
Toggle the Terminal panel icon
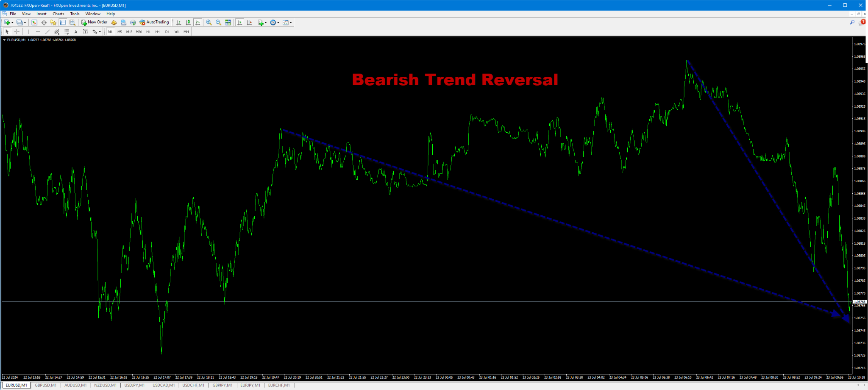tap(63, 22)
